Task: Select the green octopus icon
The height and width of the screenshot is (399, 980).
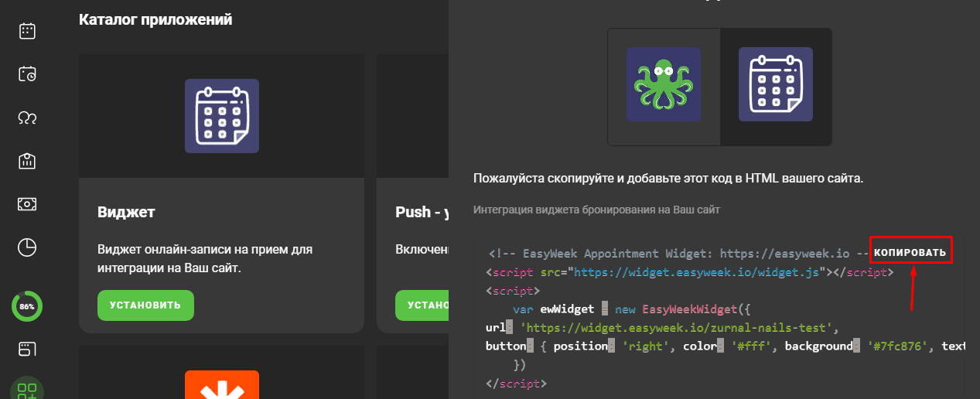Action: [x=664, y=84]
